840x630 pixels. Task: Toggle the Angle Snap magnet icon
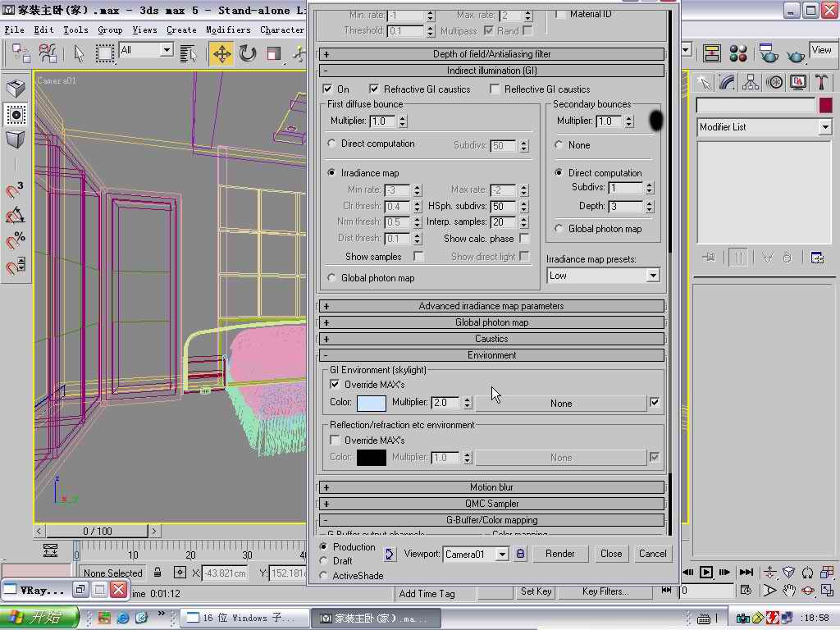[x=15, y=216]
